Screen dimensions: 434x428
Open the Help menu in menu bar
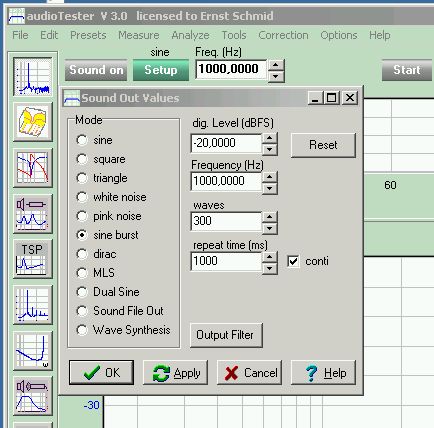pyautogui.click(x=380, y=35)
